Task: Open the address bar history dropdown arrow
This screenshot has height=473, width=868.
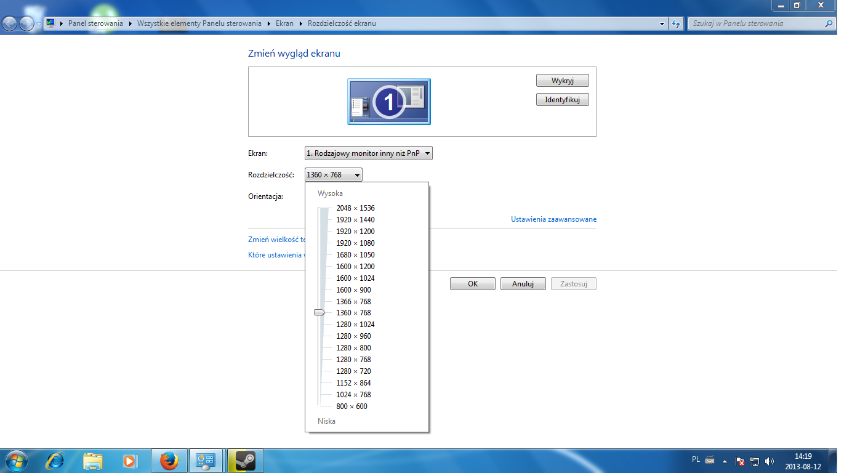Action: (x=662, y=23)
